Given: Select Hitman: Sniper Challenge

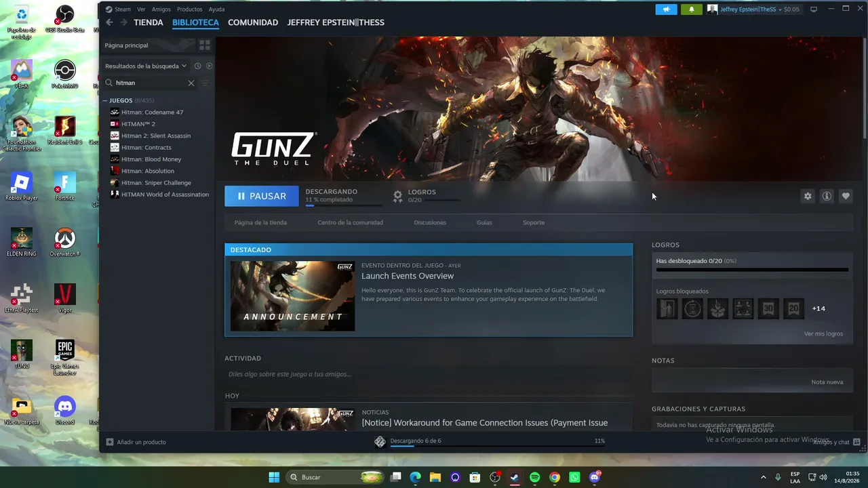Looking at the screenshot, I should 157,183.
